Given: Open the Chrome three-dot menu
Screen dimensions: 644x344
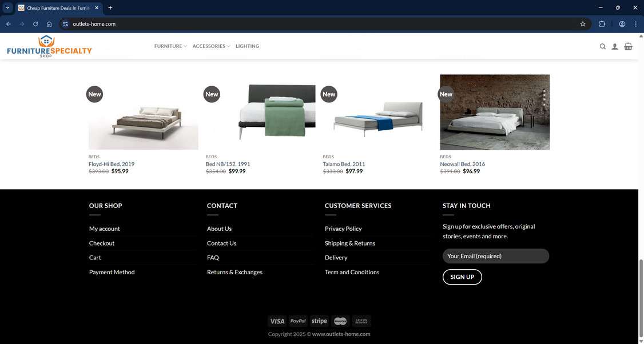Looking at the screenshot, I should pyautogui.click(x=636, y=24).
